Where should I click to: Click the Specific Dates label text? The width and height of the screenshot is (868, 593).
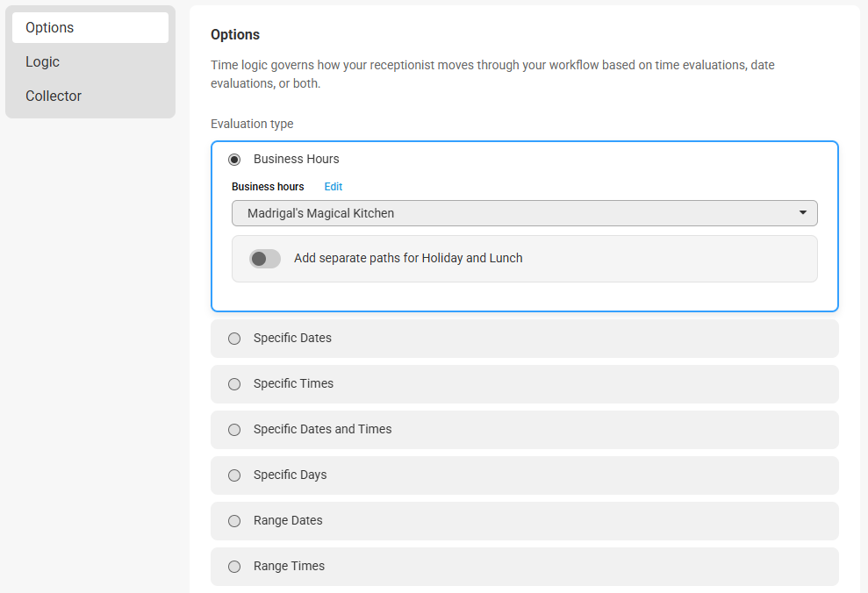click(292, 338)
